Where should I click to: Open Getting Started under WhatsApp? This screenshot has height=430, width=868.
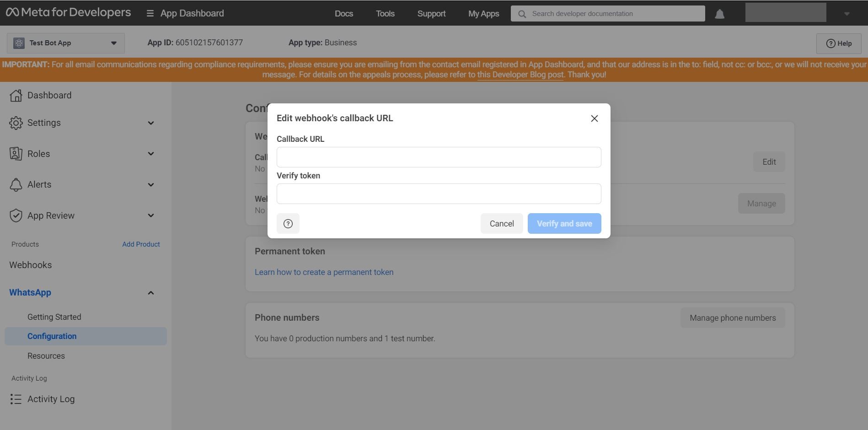[x=54, y=317]
